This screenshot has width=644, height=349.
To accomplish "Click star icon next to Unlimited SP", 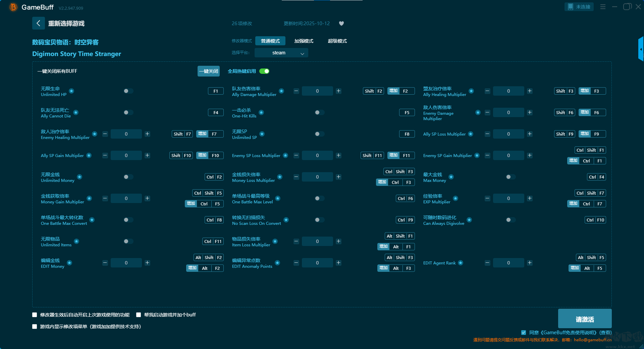I will 262,134.
